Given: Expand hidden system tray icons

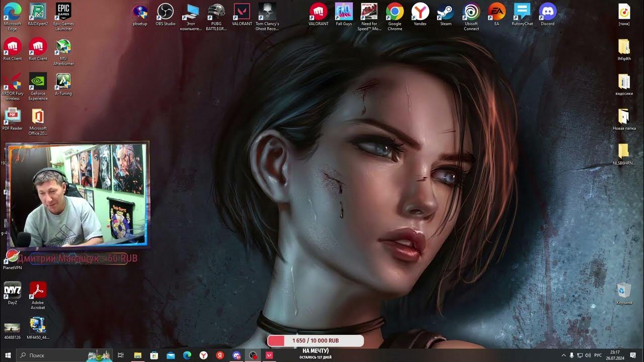Looking at the screenshot, I should pos(563,355).
